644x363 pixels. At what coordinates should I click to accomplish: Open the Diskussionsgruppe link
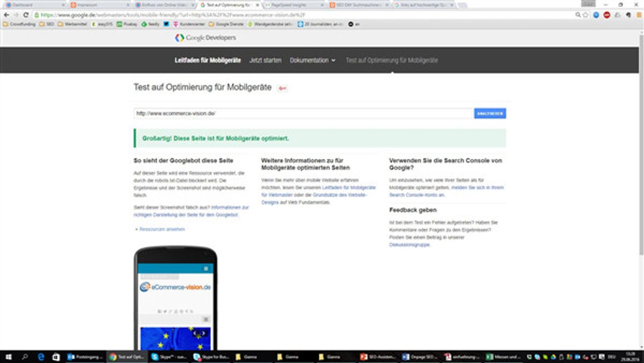(x=409, y=244)
